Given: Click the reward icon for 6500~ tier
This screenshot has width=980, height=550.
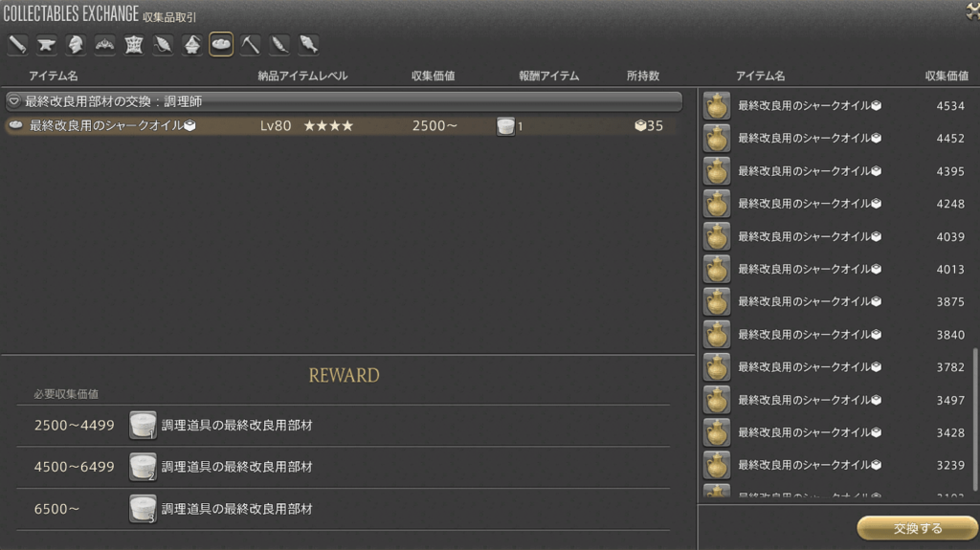Looking at the screenshot, I should tap(143, 509).
